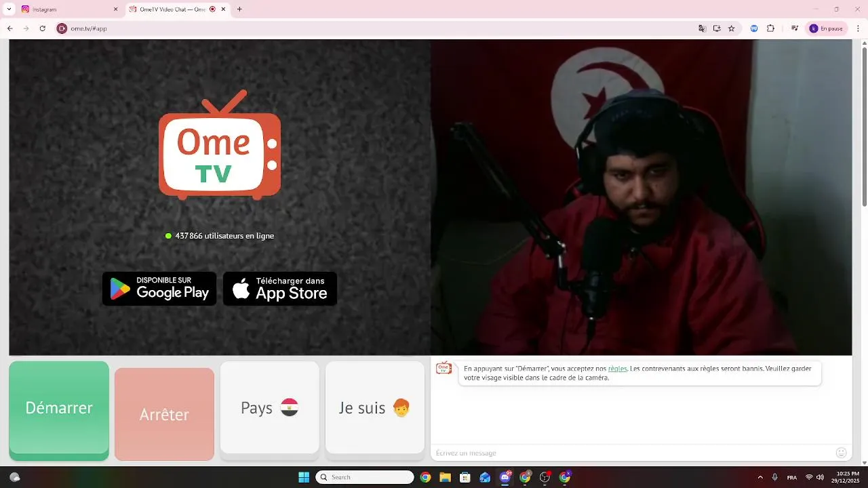This screenshot has height=488, width=868.
Task: Open Discord from the taskbar
Action: click(505, 477)
